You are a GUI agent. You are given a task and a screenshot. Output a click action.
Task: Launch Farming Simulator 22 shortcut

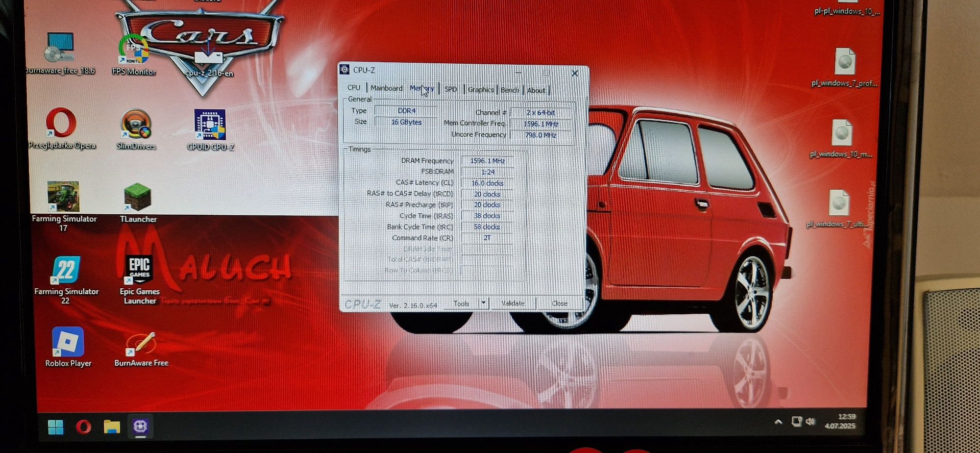click(x=66, y=279)
